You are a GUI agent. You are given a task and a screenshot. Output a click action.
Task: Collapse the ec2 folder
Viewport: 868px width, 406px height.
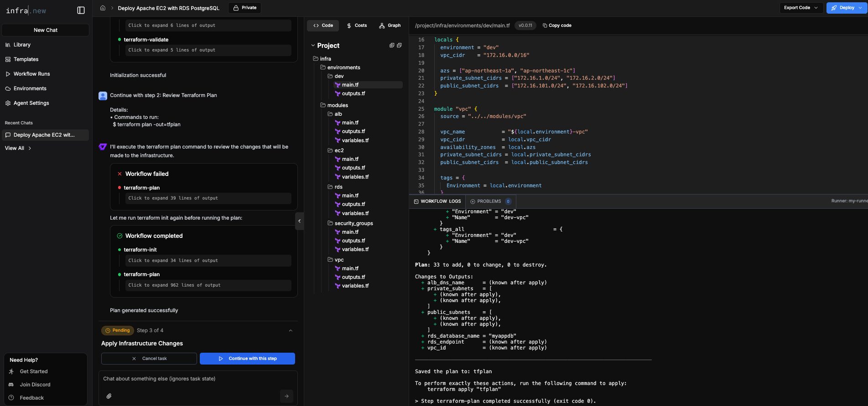pos(336,150)
